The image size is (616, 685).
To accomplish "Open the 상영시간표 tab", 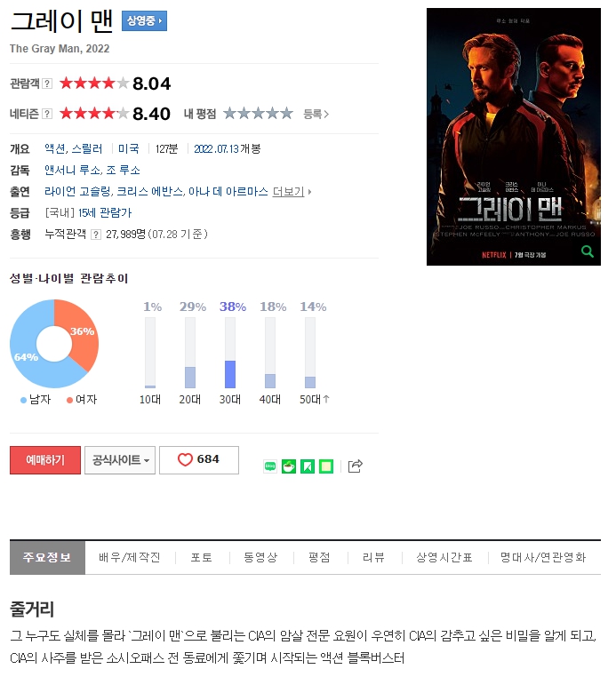I will [x=444, y=557].
